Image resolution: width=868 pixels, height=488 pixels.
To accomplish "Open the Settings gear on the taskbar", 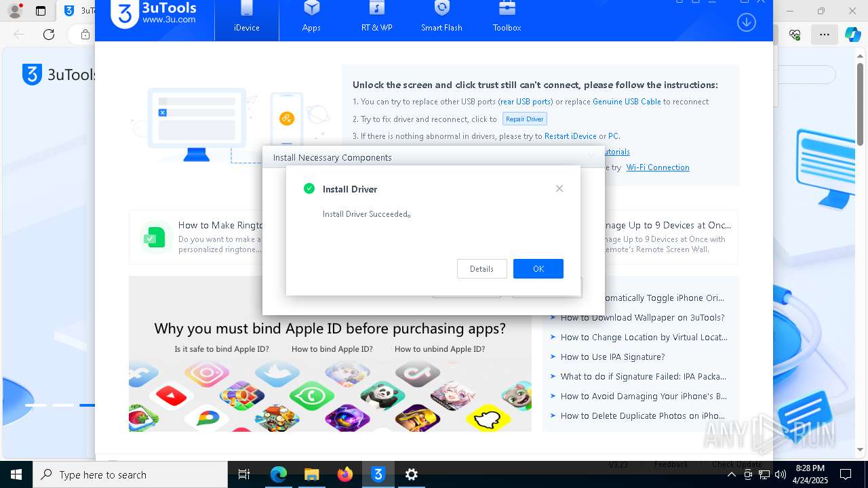I will [x=412, y=474].
